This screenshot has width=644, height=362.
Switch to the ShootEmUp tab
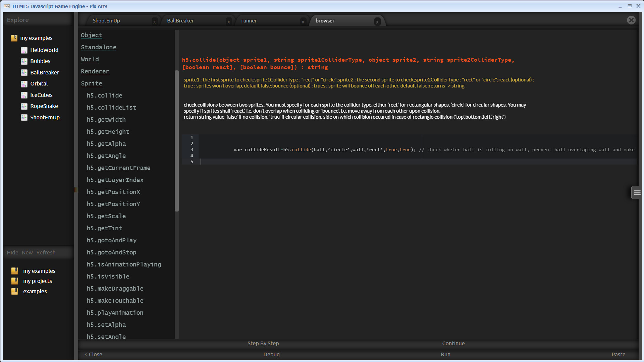(106, 20)
